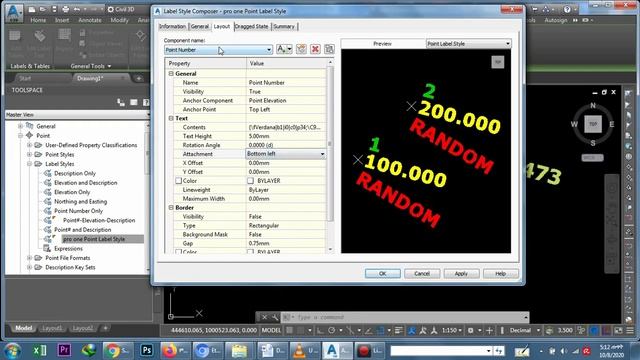Collapse the General property group
Viewport: 640px width, 360px height.
[171, 73]
